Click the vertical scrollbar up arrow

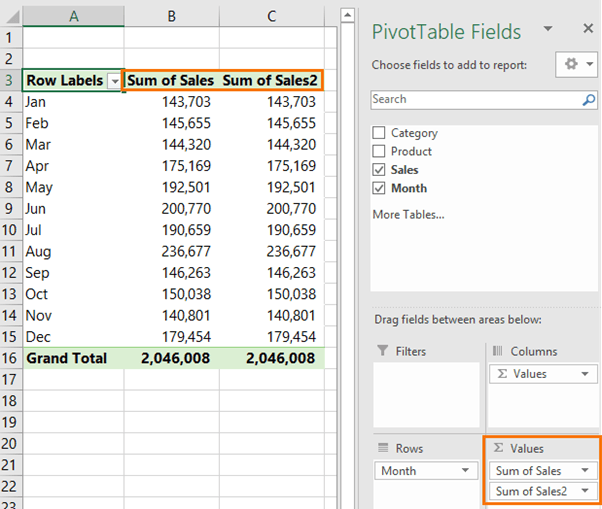tap(347, 15)
